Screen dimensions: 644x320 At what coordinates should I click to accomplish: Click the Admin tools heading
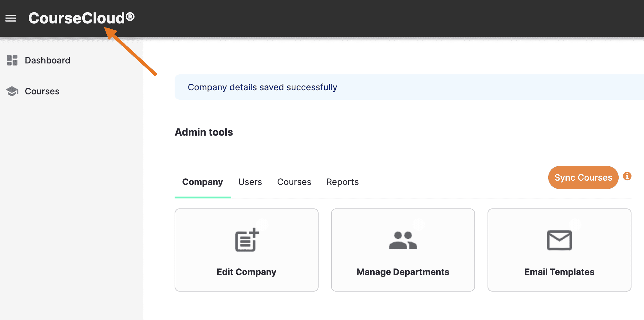click(x=204, y=132)
